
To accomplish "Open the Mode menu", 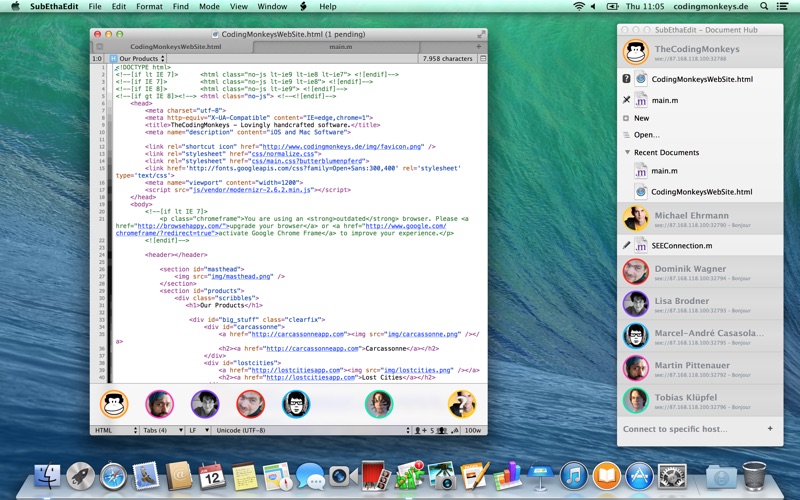I will pyautogui.click(x=209, y=6).
